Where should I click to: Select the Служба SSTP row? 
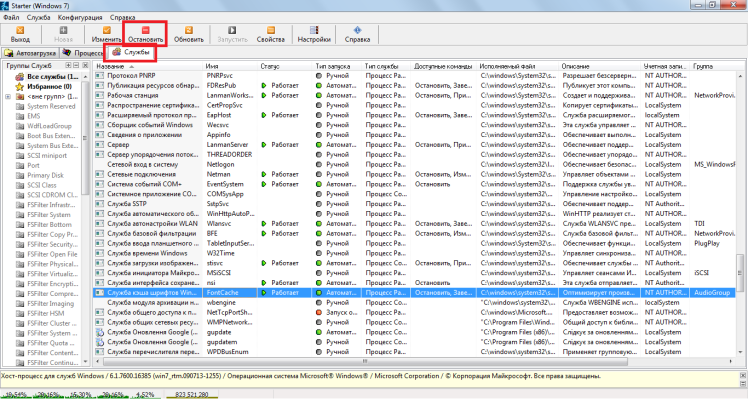coord(414,204)
